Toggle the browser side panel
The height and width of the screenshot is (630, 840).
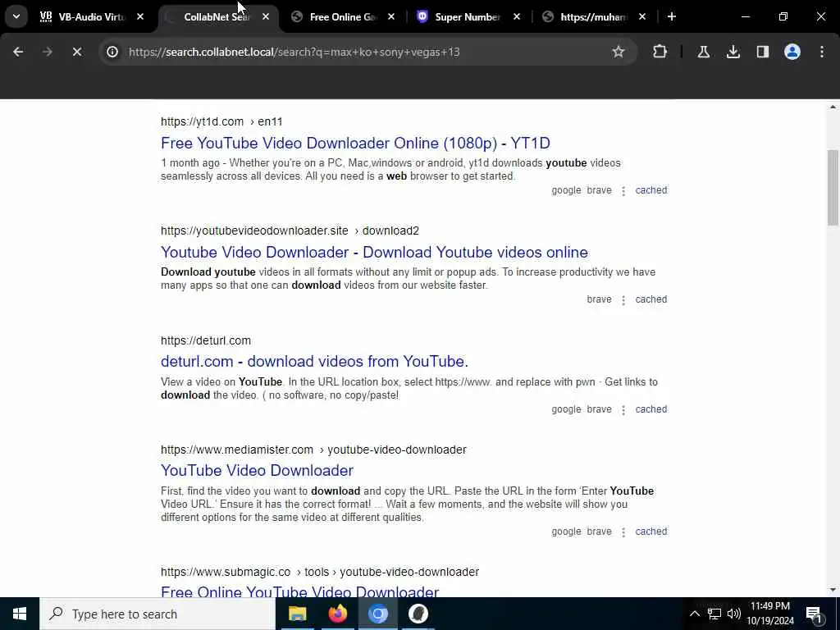point(763,52)
